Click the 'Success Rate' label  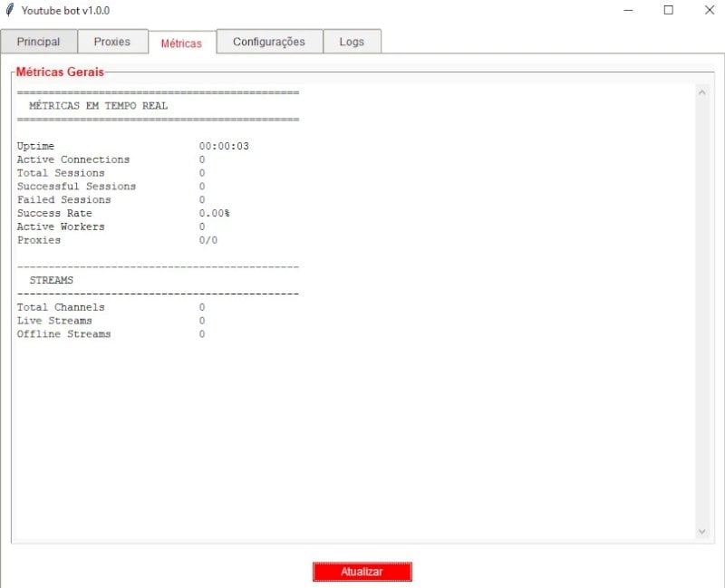(54, 213)
